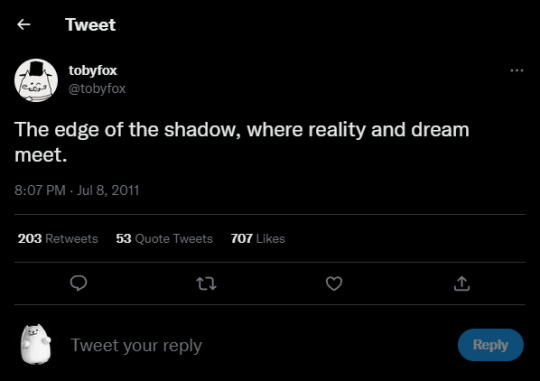The image size is (540, 381).
Task: Open the three-dot more options menu
Action: [517, 70]
